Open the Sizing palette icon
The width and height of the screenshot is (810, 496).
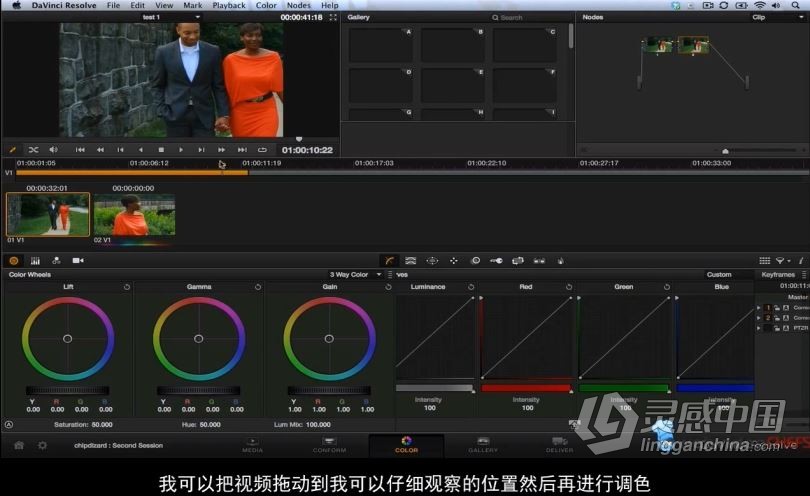tap(518, 261)
